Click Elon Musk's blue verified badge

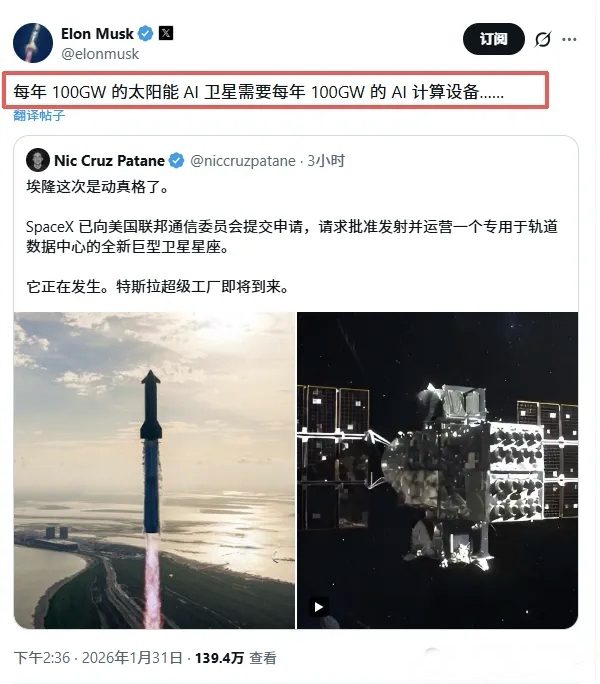pyautogui.click(x=146, y=34)
